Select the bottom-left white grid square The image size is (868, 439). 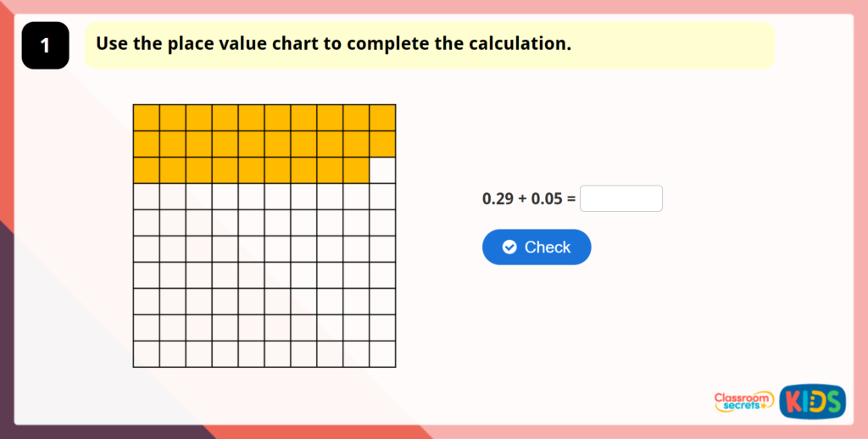click(x=147, y=354)
